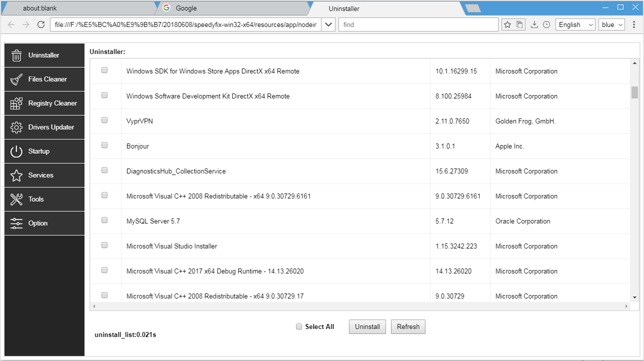This screenshot has height=361, width=644.
Task: Enable the Select All checkbox
Action: coord(299,326)
